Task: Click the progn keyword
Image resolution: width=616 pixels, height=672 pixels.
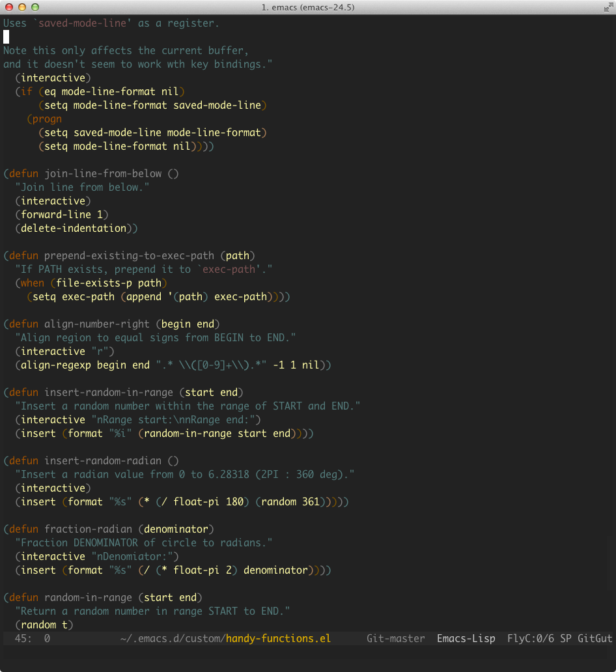Action: click(47, 119)
